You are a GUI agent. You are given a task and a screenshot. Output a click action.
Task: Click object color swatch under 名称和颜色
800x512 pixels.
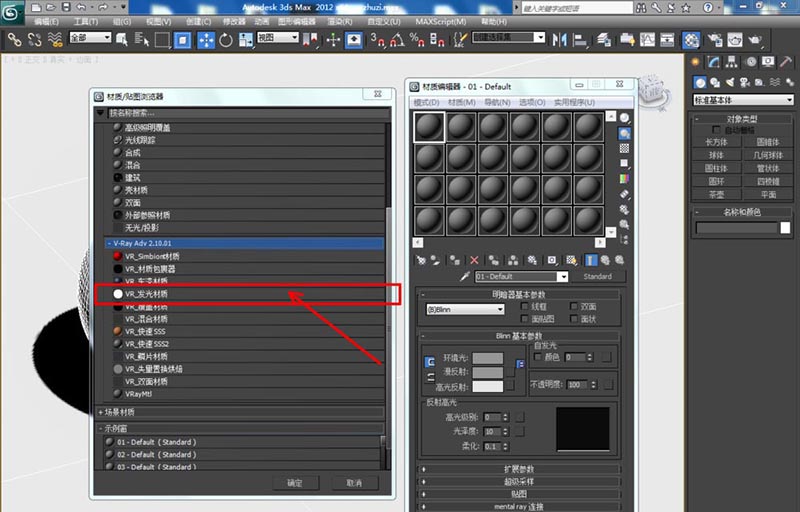(x=785, y=228)
